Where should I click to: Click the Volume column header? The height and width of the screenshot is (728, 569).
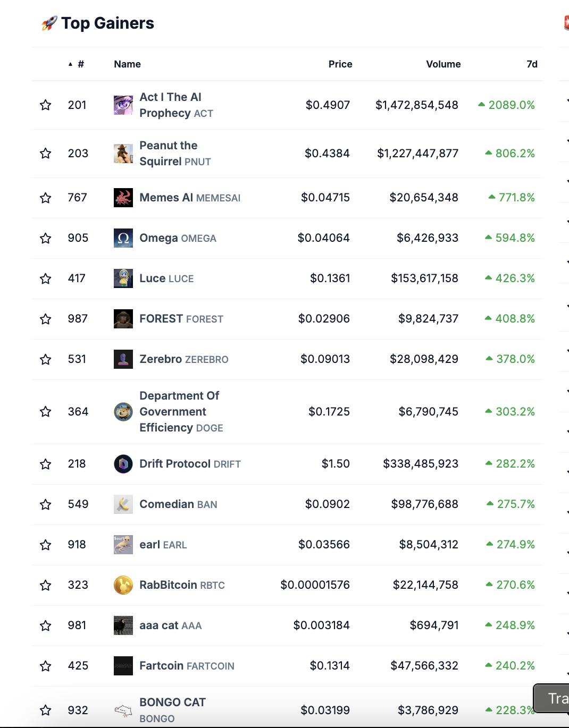(443, 64)
